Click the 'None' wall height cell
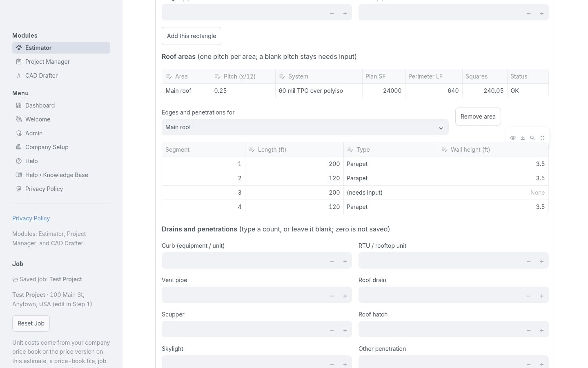The image size is (588, 368). click(493, 193)
